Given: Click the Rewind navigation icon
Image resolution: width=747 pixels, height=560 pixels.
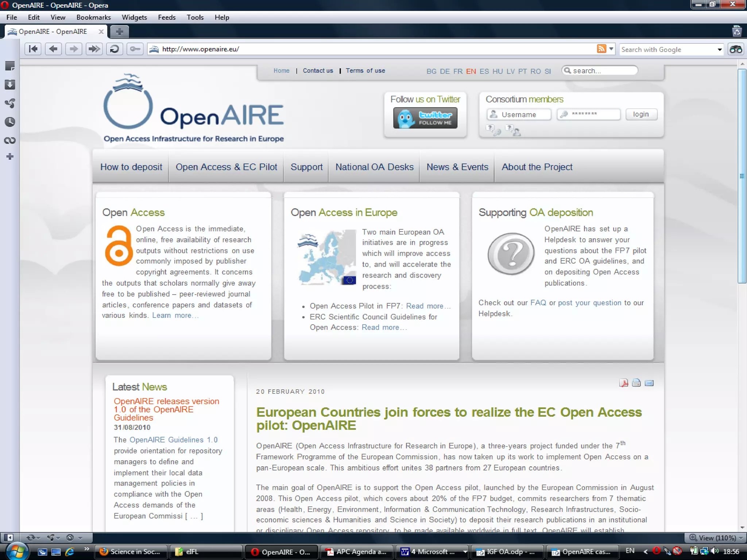Looking at the screenshot, I should [x=33, y=49].
